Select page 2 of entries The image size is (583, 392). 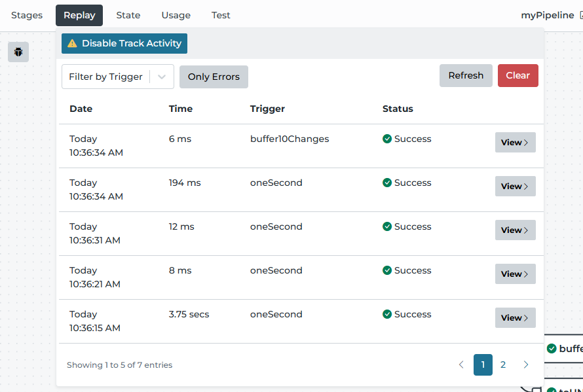(x=502, y=365)
